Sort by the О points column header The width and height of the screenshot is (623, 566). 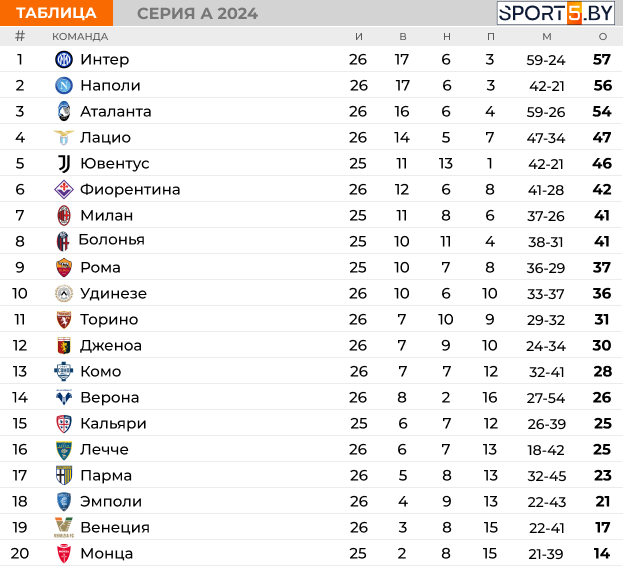coord(603,37)
